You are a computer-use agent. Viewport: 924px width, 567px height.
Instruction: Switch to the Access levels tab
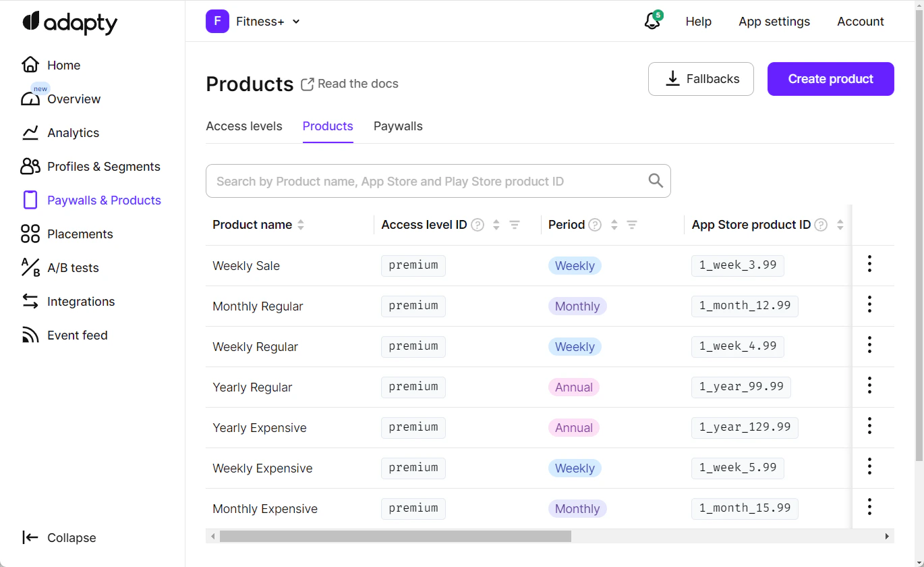244,126
